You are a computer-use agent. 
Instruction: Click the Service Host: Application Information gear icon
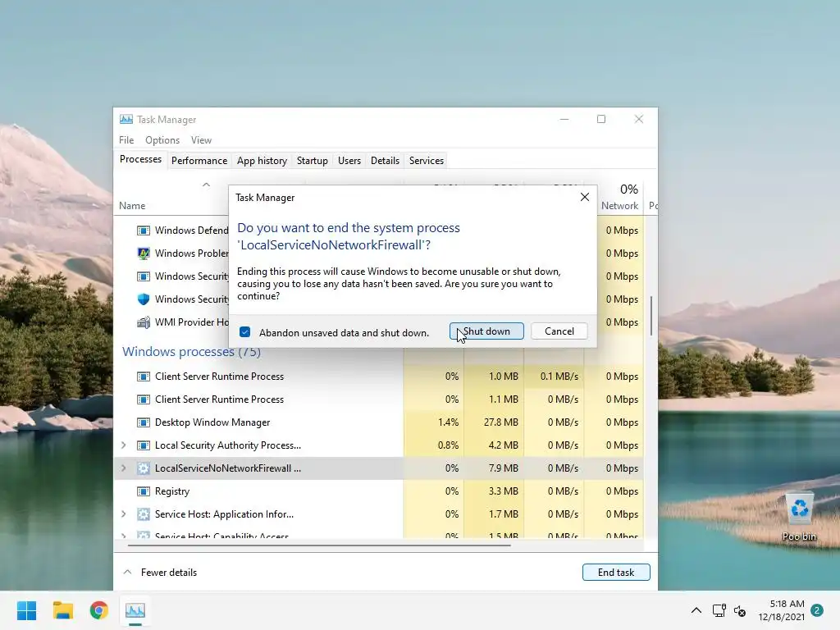(143, 514)
